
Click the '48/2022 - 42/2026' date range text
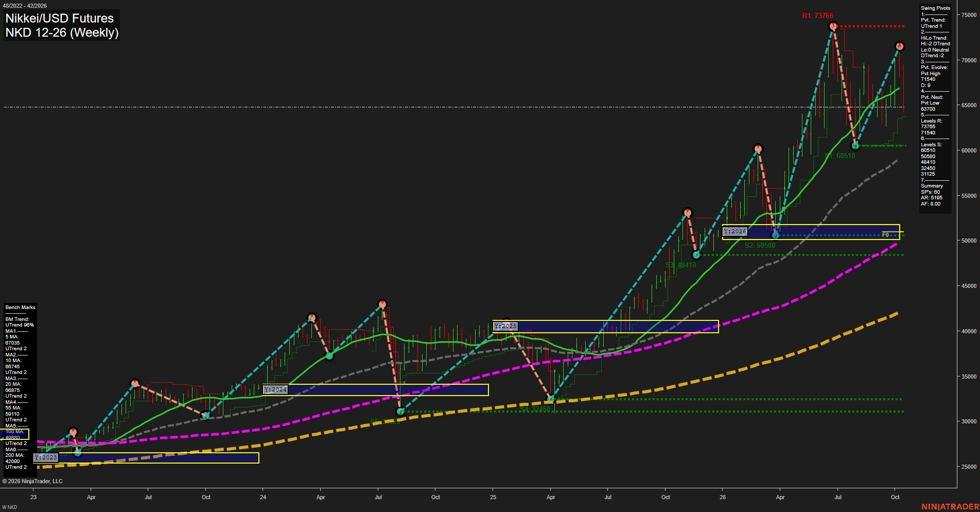(x=25, y=6)
